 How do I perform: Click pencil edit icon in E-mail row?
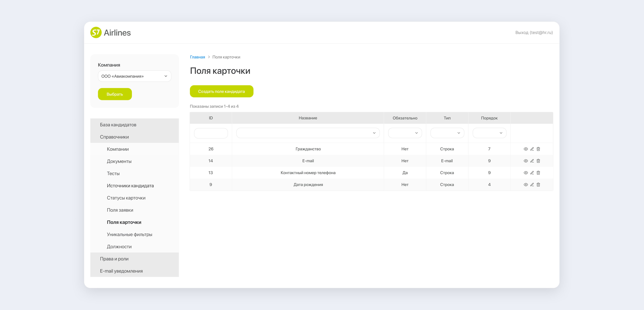[x=532, y=161]
